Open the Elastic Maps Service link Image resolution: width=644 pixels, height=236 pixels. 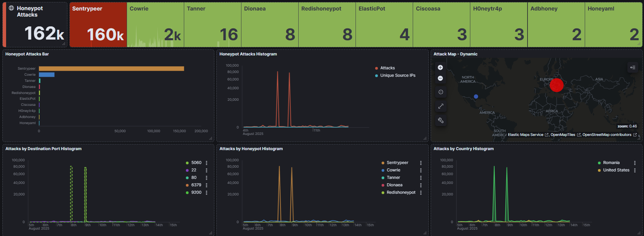528,135
